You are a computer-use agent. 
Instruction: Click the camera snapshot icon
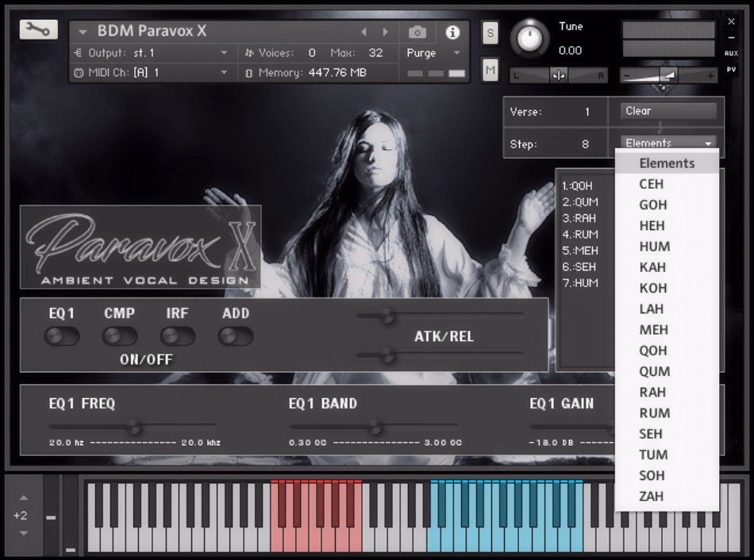[x=417, y=33]
